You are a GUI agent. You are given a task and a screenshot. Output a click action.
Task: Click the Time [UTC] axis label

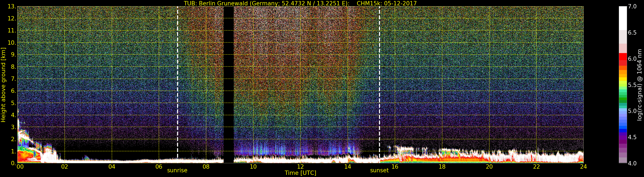(300, 173)
